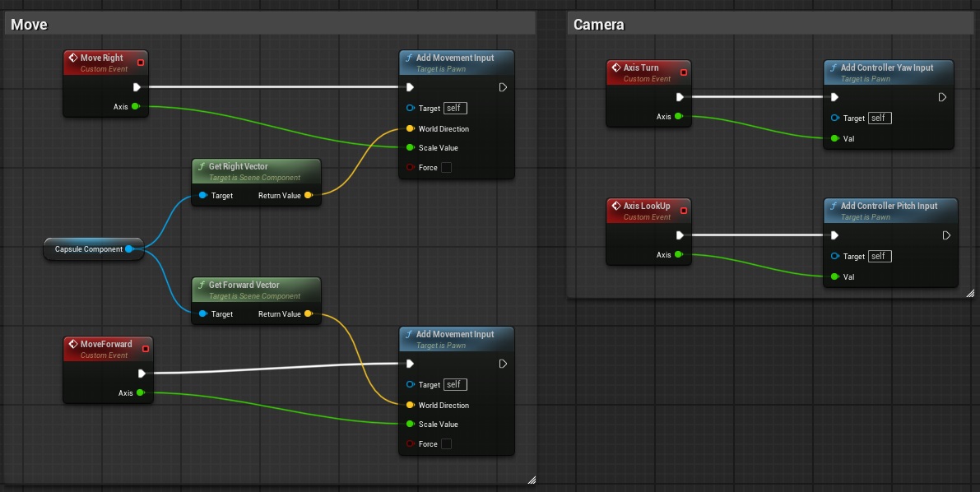Click the function icon on Get Forward Vector
Viewport: 980px width, 492px height.
(202, 285)
